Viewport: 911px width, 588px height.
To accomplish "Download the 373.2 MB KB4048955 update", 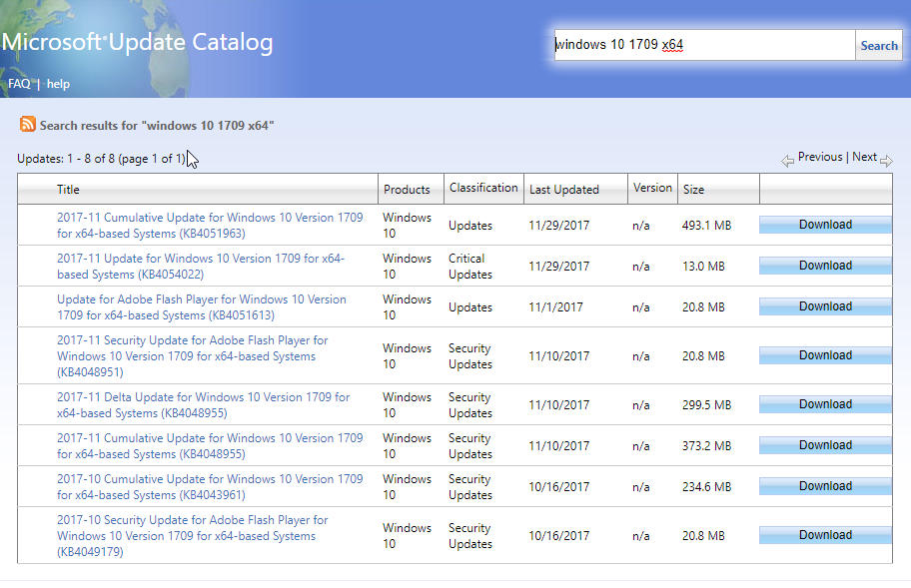I will 825,445.
